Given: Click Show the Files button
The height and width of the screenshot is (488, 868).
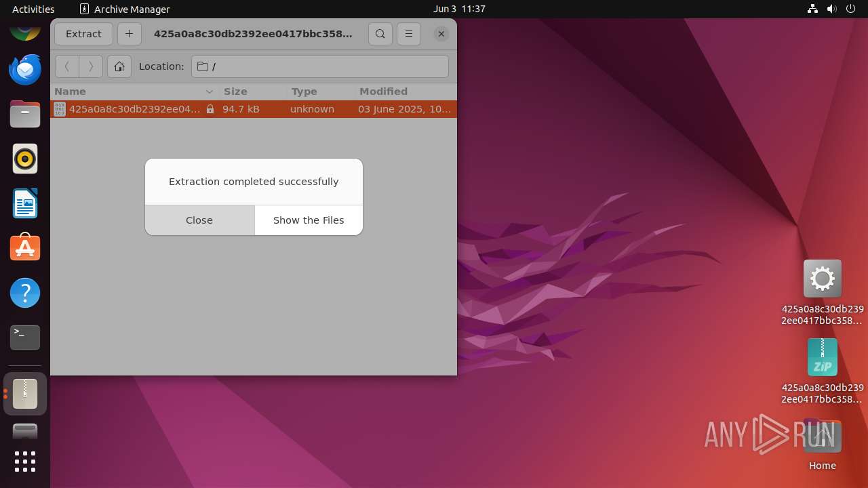Looking at the screenshot, I should (x=309, y=220).
